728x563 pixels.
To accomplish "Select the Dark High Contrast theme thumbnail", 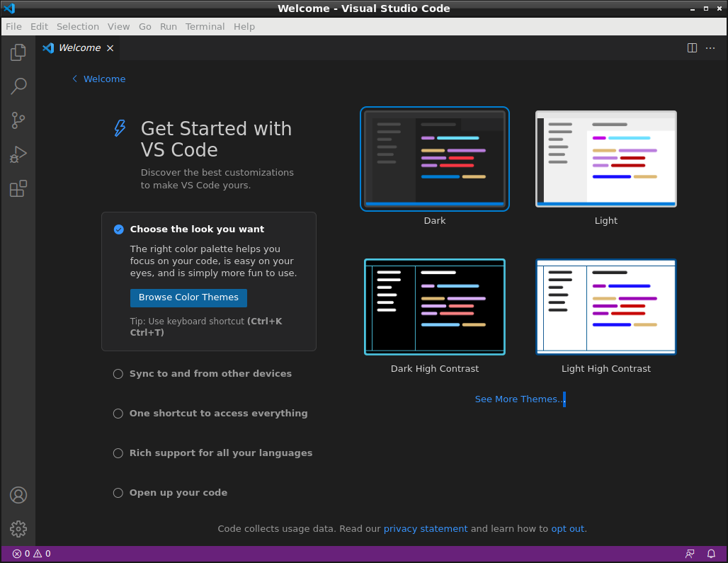I will [x=434, y=307].
